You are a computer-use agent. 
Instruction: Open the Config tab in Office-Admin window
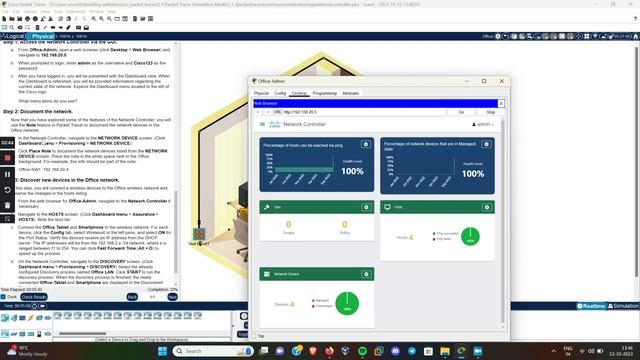(x=280, y=93)
